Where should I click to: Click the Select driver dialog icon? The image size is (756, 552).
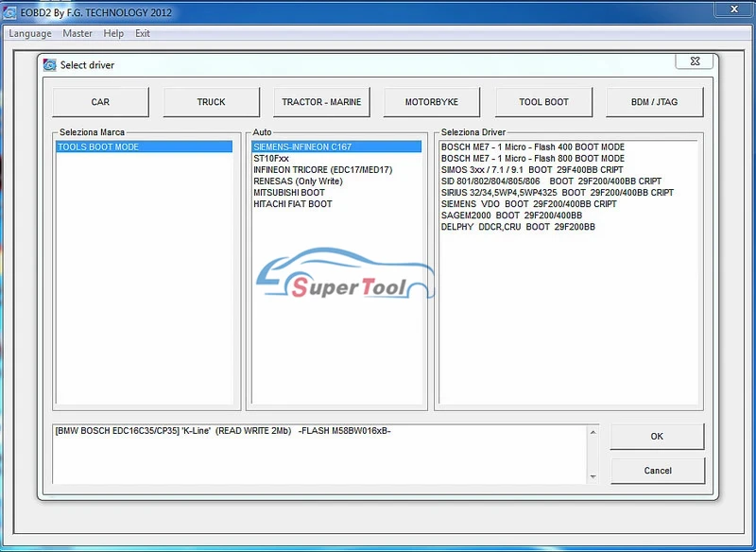pos(49,64)
